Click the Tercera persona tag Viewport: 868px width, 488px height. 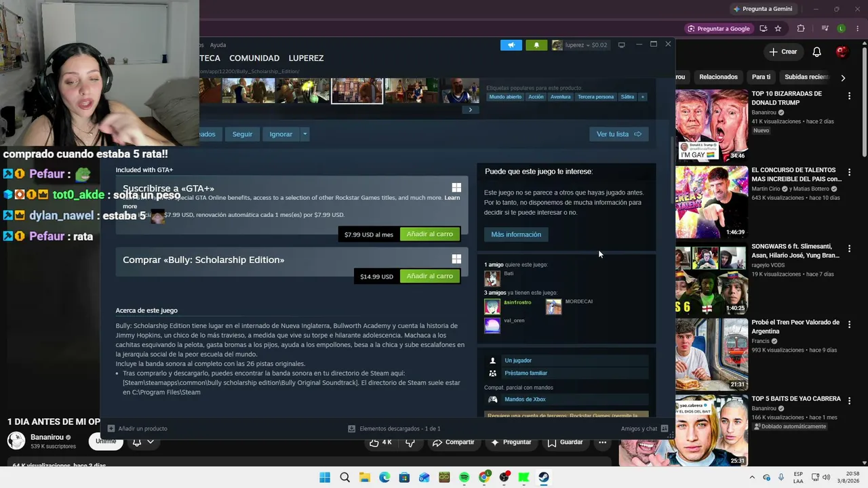point(595,97)
